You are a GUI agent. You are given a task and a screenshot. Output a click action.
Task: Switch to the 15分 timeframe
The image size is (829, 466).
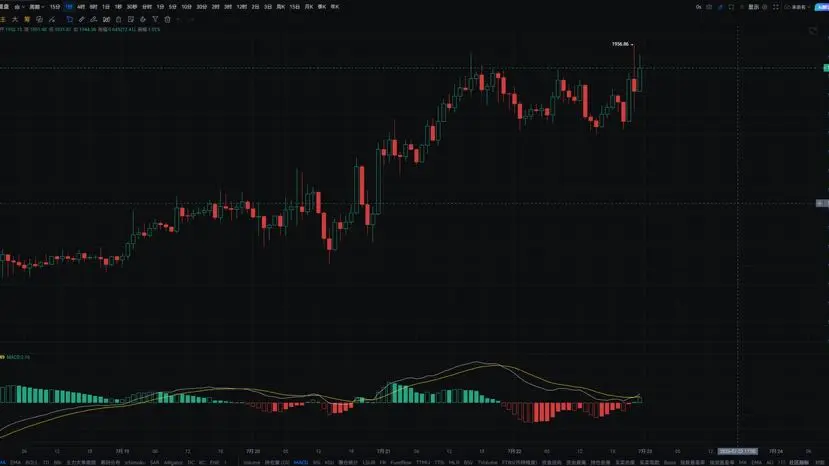coord(55,7)
